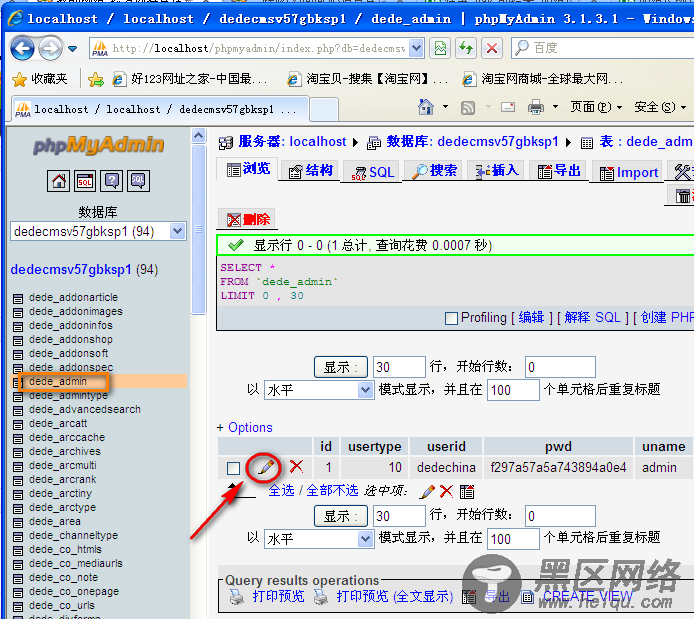Click the sidebar scrollbar up arrow
Screen dimensions: 694x619
pyautogui.click(x=199, y=135)
